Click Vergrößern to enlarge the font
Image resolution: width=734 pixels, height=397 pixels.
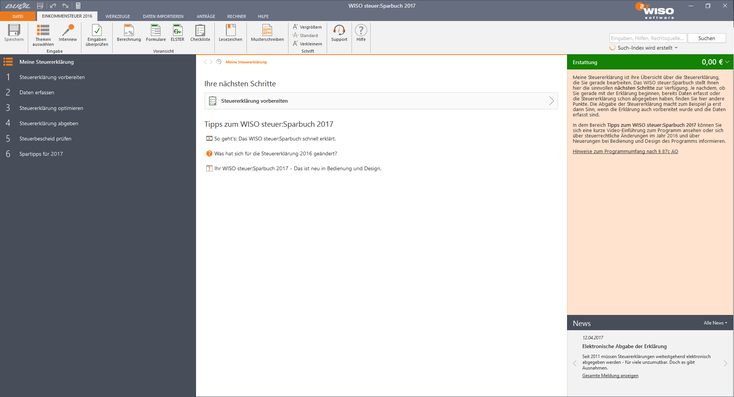coord(307,27)
